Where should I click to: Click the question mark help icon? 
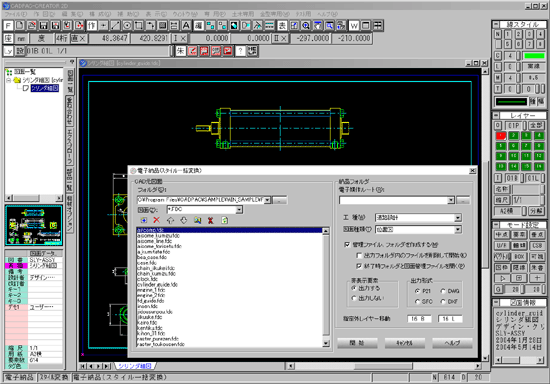(240, 51)
